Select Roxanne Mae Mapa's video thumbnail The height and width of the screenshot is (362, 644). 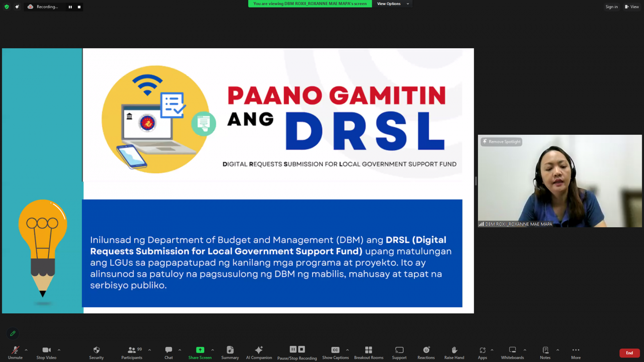click(560, 181)
